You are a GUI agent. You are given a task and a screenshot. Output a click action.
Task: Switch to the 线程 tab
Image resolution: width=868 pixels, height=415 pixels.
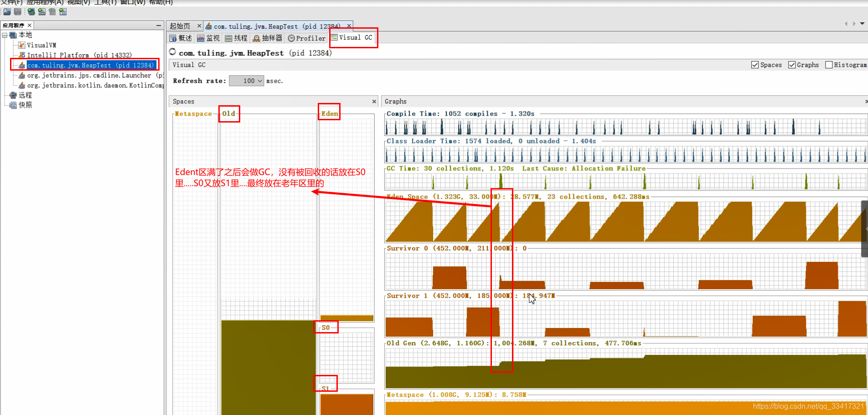pyautogui.click(x=236, y=38)
